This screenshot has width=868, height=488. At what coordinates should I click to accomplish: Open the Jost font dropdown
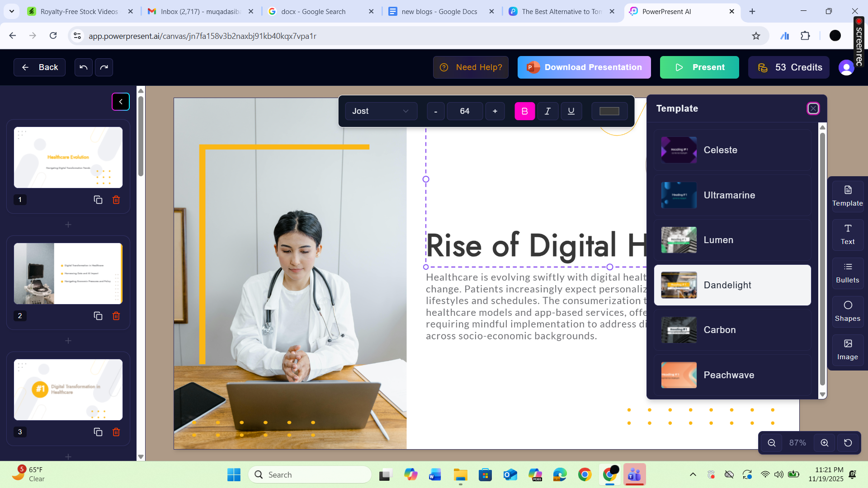[381, 111]
